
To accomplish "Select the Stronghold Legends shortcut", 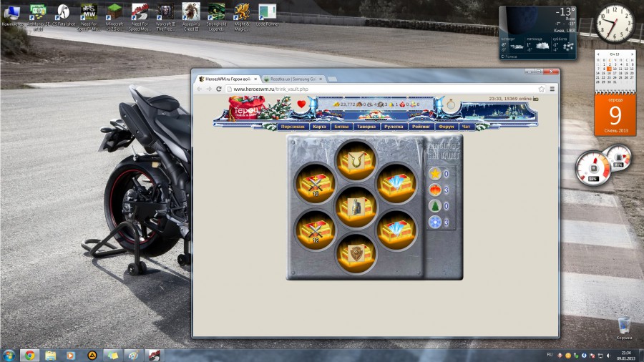I will pyautogui.click(x=216, y=17).
